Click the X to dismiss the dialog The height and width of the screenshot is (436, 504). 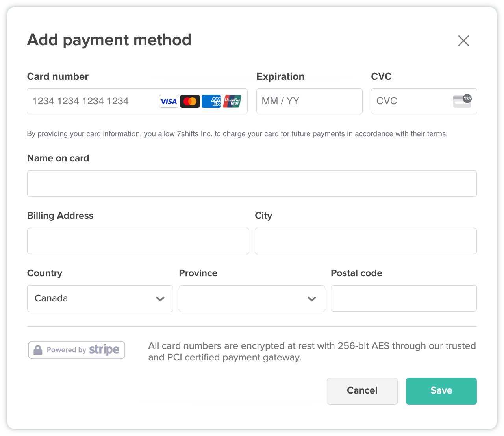(463, 41)
